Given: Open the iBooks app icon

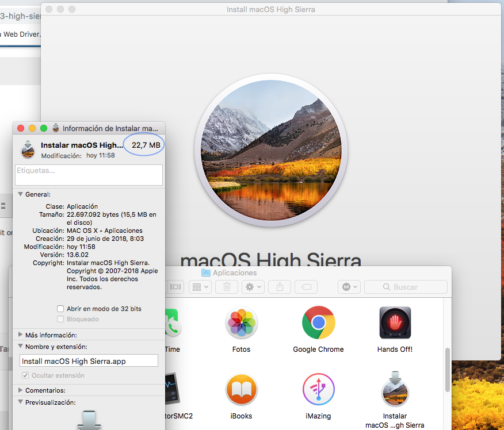Looking at the screenshot, I should pyautogui.click(x=241, y=389).
